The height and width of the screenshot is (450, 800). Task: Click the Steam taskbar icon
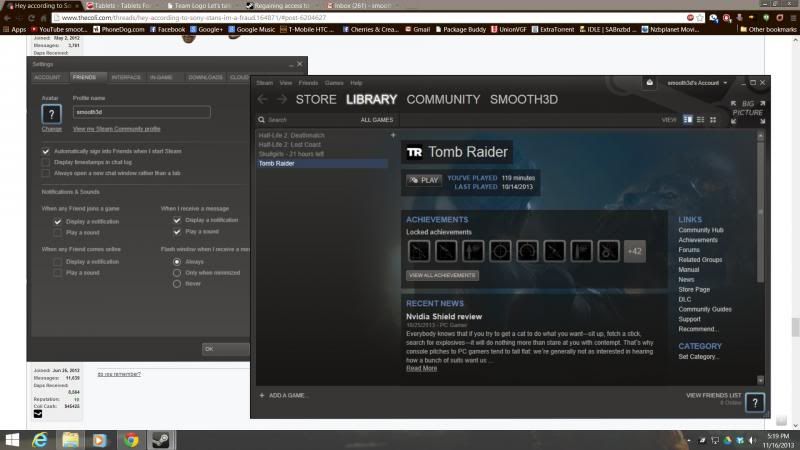tap(161, 440)
